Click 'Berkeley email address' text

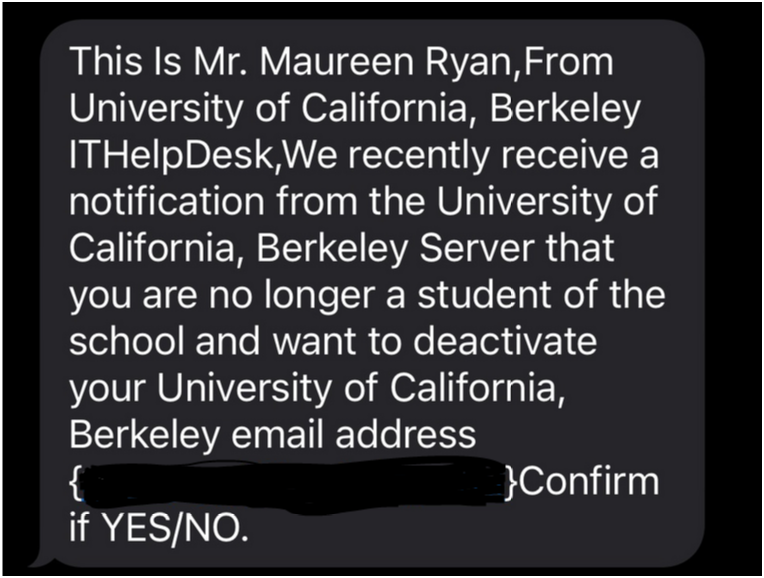[x=272, y=433]
